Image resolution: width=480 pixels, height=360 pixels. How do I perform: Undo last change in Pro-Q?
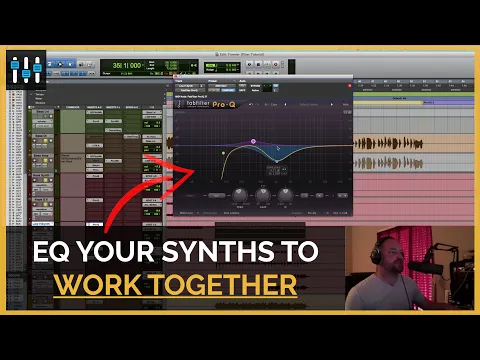pos(251,105)
